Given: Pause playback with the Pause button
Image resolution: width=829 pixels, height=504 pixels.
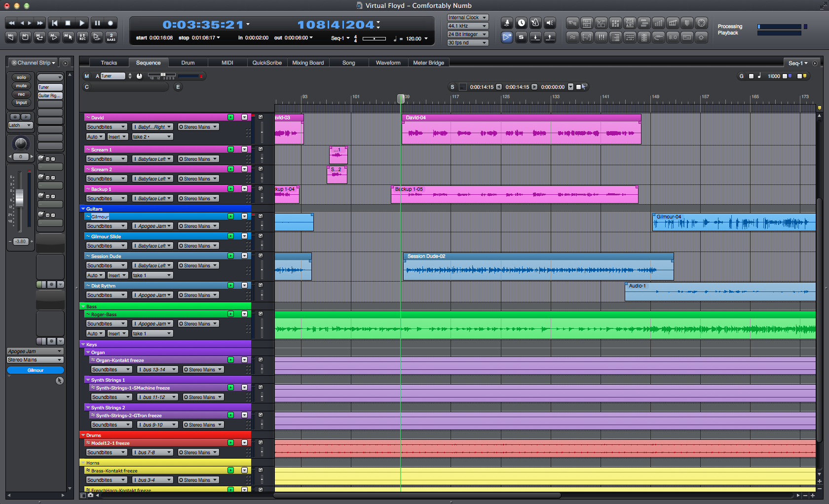Looking at the screenshot, I should pyautogui.click(x=97, y=23).
